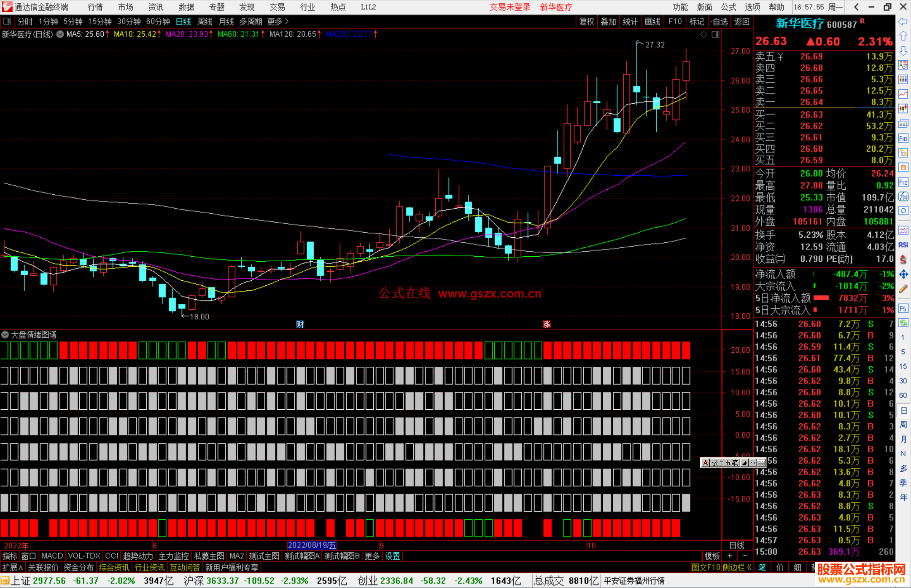
Task: Click the up arrow icon in right sidebar
Action: click(x=903, y=36)
